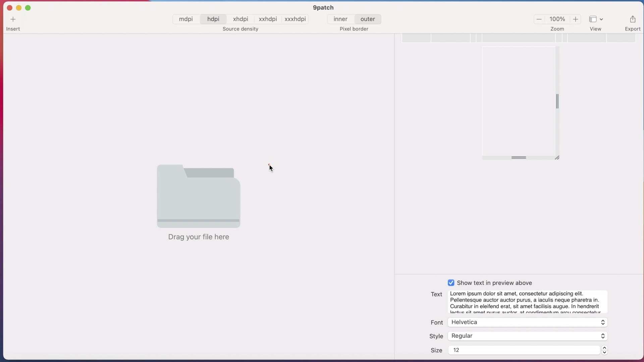This screenshot has width=644, height=362.
Task: Switch source density to xxhdpi
Action: point(268,19)
